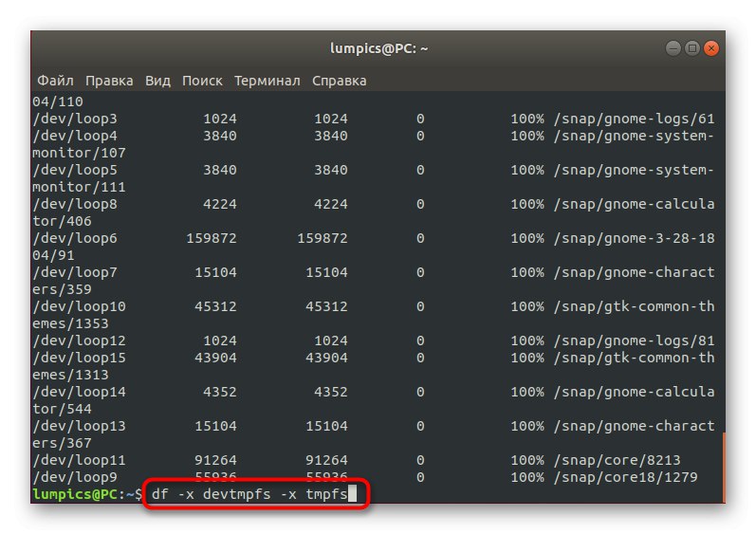Click the 100% value in loop9 row
Image resolution: width=756 pixels, height=534 pixels.
click(x=527, y=478)
